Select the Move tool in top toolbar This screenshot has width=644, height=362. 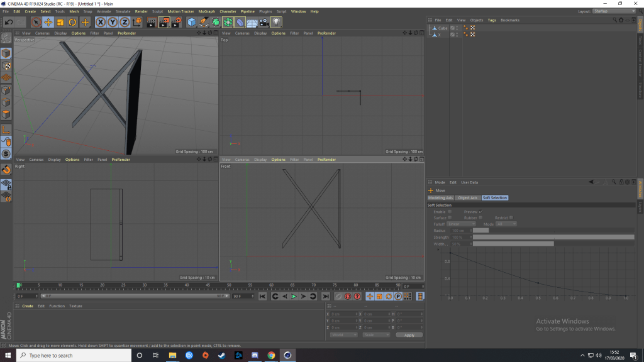pyautogui.click(x=48, y=23)
